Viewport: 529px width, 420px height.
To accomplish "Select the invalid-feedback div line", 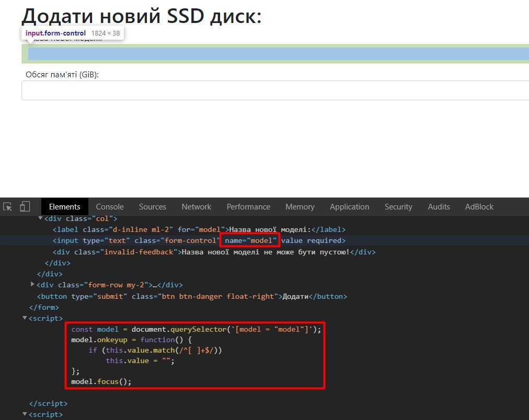I will point(214,252).
